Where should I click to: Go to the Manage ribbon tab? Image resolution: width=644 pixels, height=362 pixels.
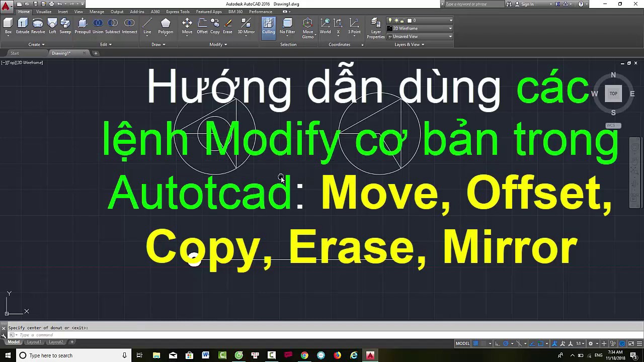97,12
